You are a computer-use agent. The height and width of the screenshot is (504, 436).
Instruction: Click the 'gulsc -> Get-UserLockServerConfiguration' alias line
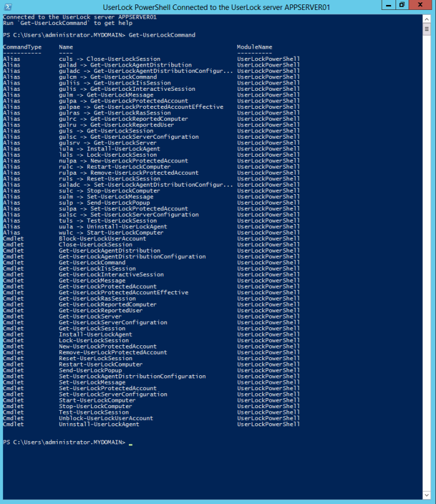(x=129, y=137)
